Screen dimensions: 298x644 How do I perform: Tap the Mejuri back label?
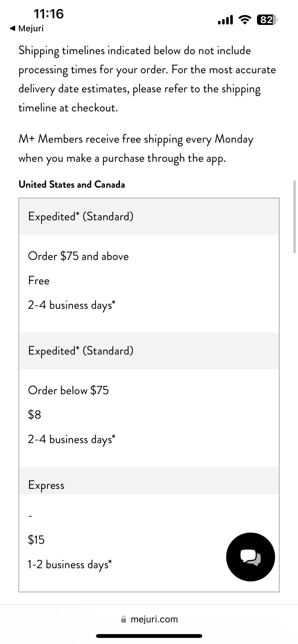pyautogui.click(x=31, y=28)
